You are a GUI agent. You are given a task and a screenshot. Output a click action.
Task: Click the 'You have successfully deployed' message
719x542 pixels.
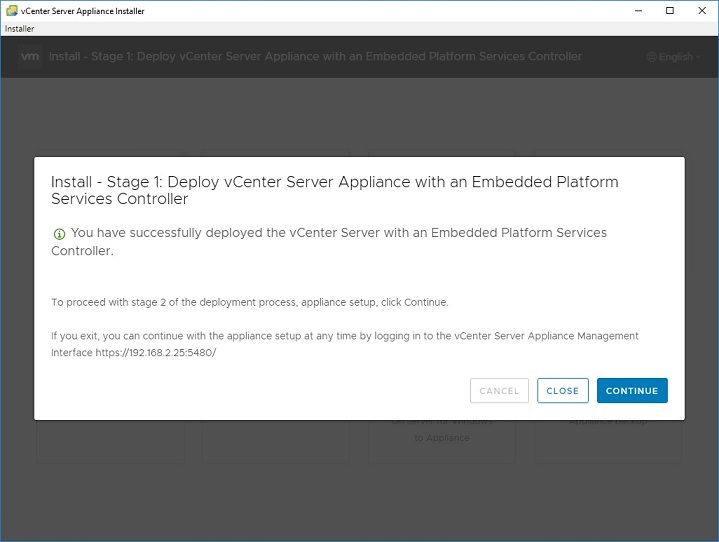329,242
